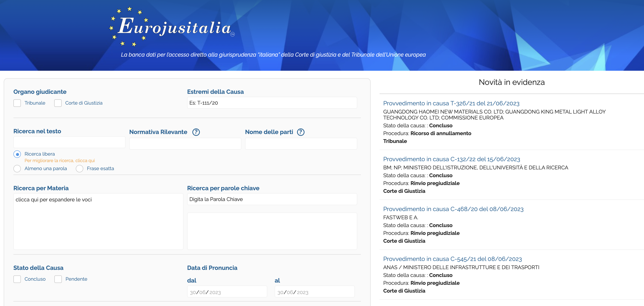Check the Tribunale checkbox

[17, 103]
